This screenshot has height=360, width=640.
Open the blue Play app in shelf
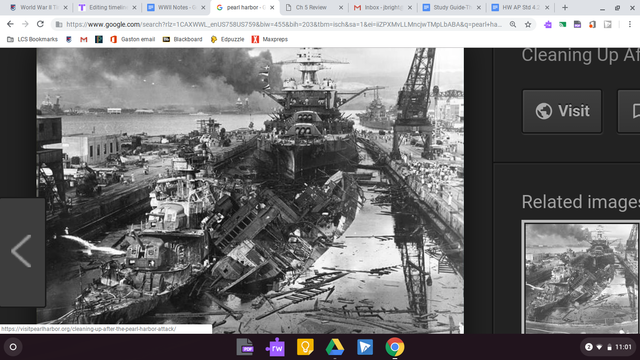[x=365, y=347]
